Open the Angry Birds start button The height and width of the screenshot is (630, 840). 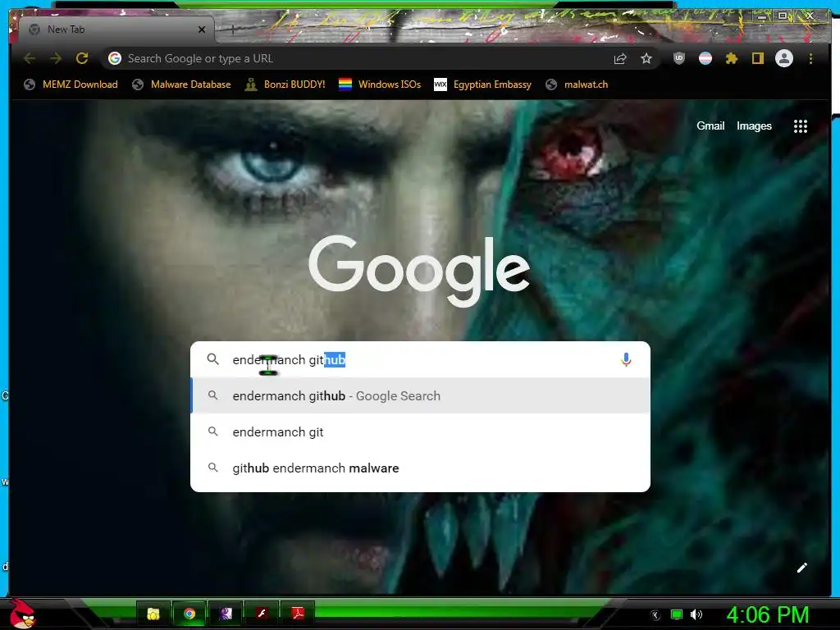(22, 614)
